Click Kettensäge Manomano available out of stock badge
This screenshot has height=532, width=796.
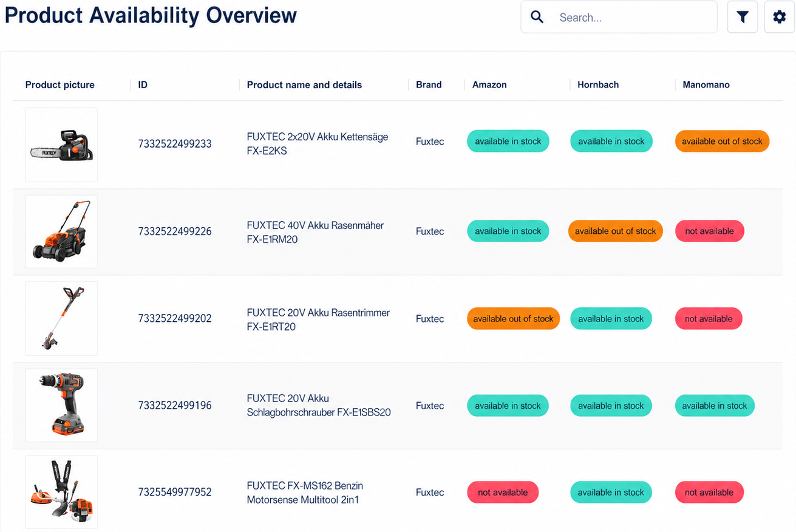point(722,142)
